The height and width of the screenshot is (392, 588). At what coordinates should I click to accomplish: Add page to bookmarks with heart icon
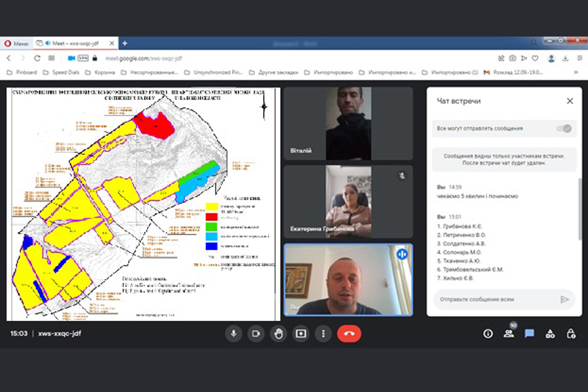(535, 58)
